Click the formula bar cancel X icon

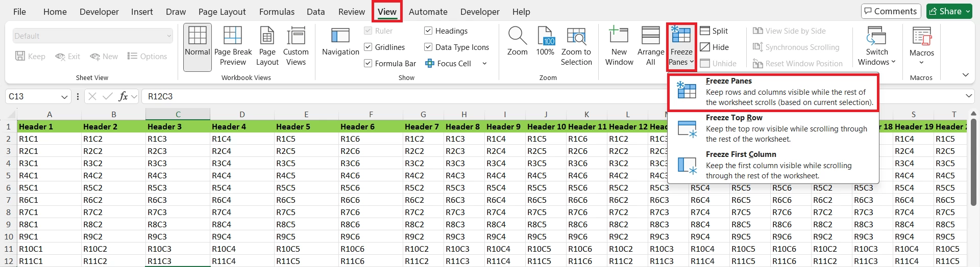(x=92, y=96)
